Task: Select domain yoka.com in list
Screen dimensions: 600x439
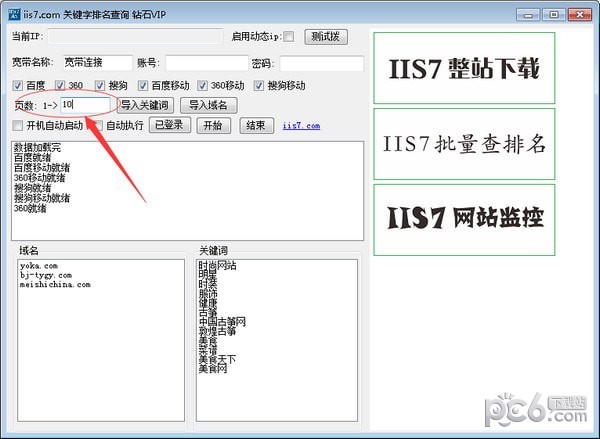Action: pyautogui.click(x=39, y=266)
